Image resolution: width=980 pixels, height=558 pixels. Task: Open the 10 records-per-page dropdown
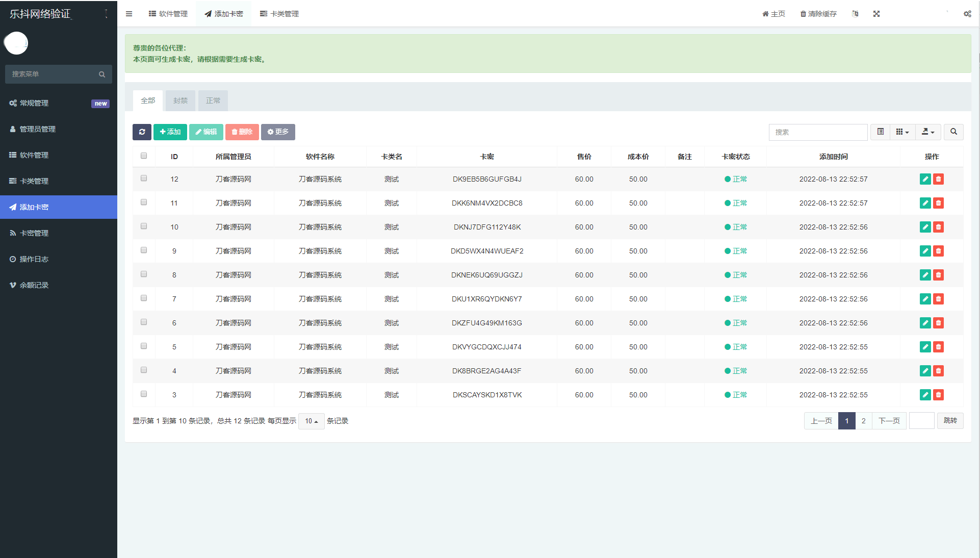[x=311, y=421]
